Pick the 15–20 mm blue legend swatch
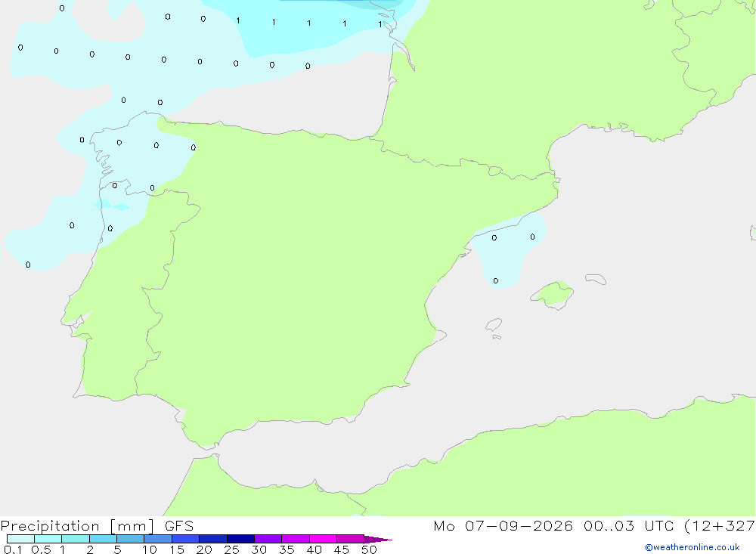This screenshot has width=756, height=554. click(185, 539)
